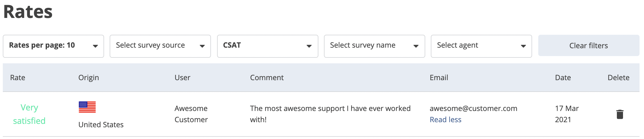This screenshot has height=139, width=644.
Task: Click the 17 Mar 2021 date cell
Action: pyautogui.click(x=567, y=114)
